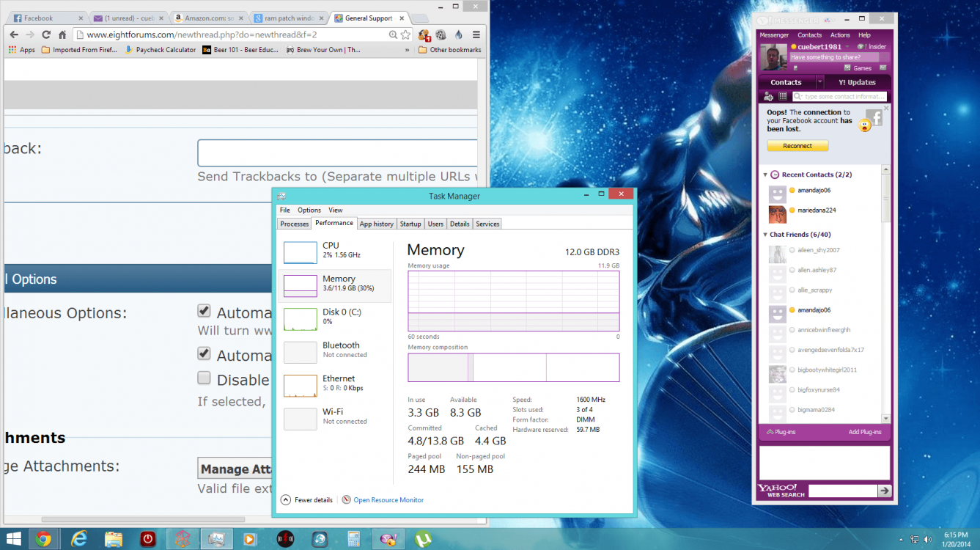The width and height of the screenshot is (980, 550).
Task: Open the Services tab in Task Manager
Action: pos(487,224)
